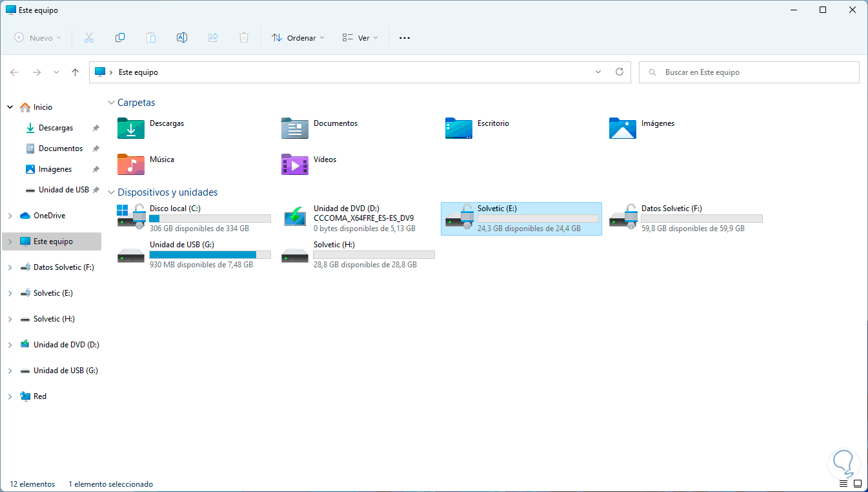Click the Rename icon in toolbar
Viewport: 868px width, 492px height.
pos(182,38)
